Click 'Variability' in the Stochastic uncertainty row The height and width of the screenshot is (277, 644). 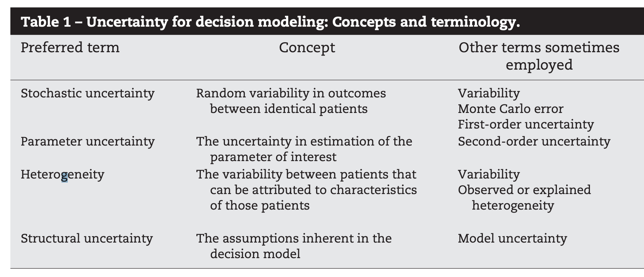click(x=489, y=93)
